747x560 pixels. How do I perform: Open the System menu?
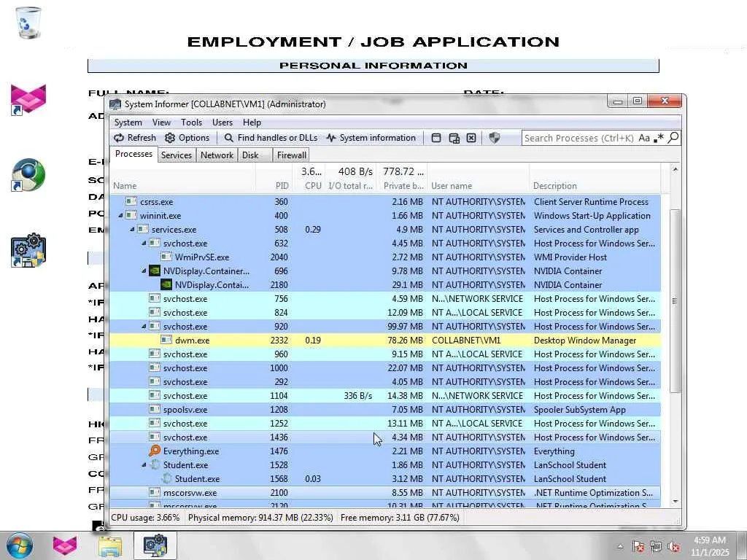coord(128,122)
